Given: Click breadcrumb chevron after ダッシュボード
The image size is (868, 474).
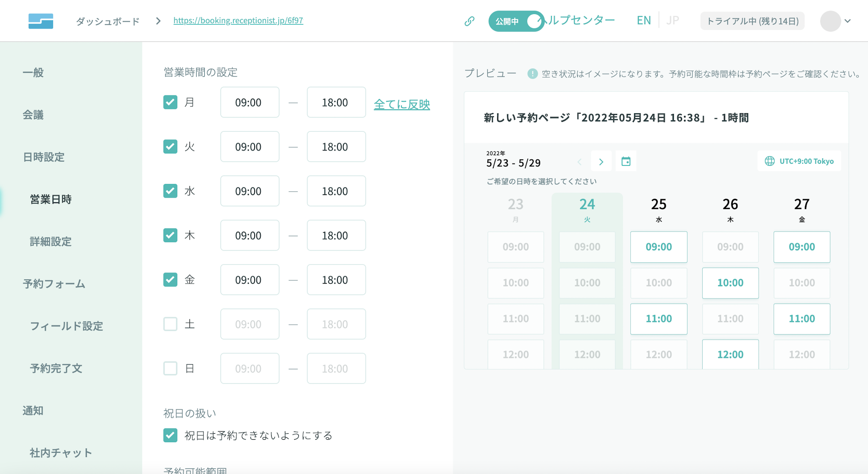Looking at the screenshot, I should point(158,21).
